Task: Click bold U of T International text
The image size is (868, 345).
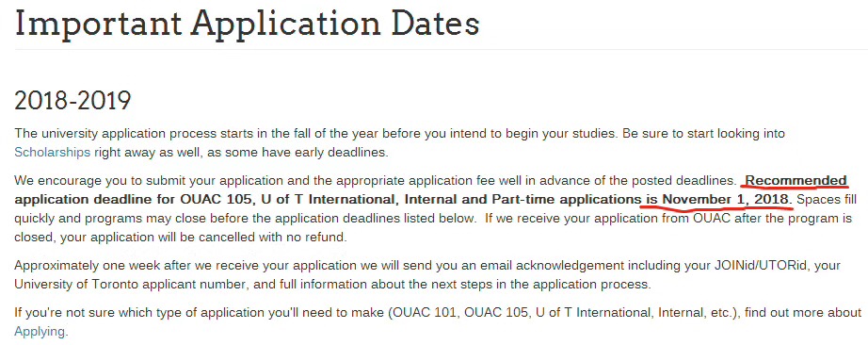Action: tap(329, 199)
